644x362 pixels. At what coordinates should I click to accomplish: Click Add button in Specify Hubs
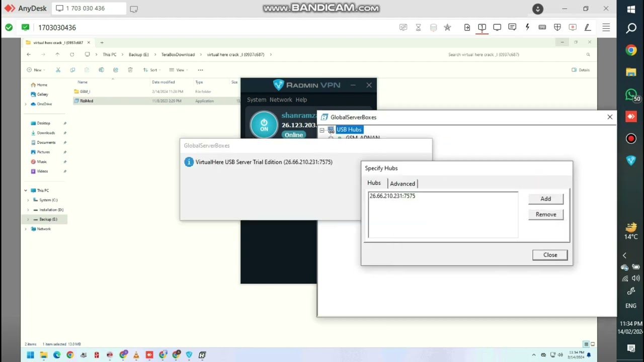tap(546, 199)
